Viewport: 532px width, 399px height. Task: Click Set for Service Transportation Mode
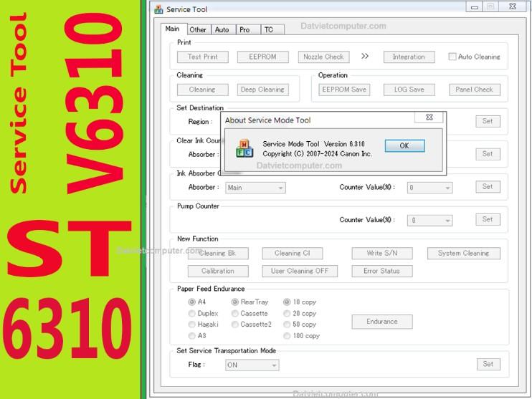click(488, 364)
